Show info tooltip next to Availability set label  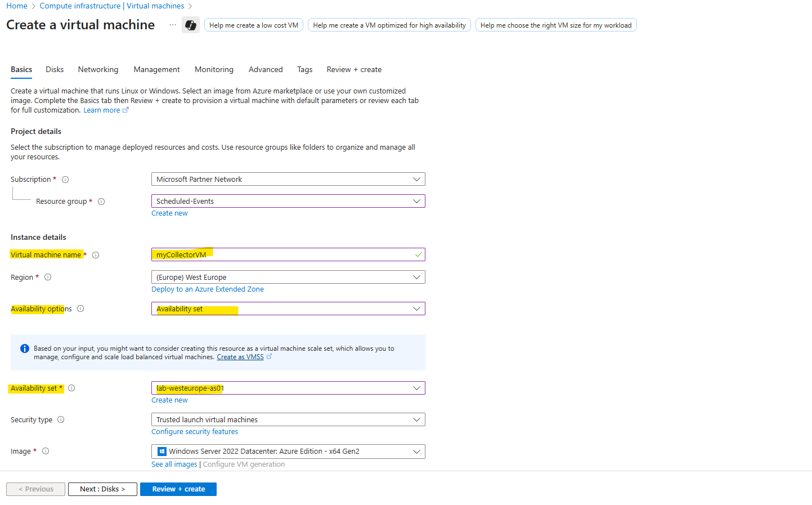(71, 388)
